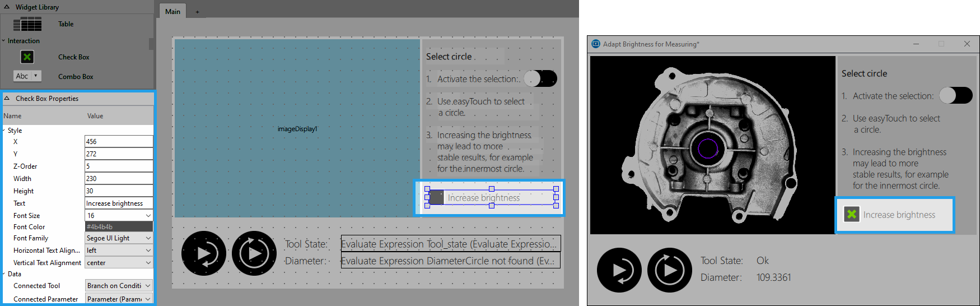Minimize the Adapt Brightness window

(x=916, y=44)
